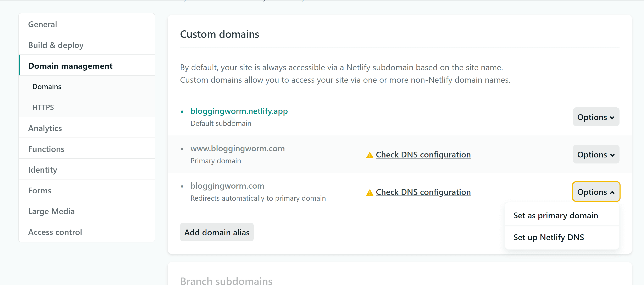Navigate to General settings
Image resolution: width=644 pixels, height=285 pixels.
[x=43, y=24]
